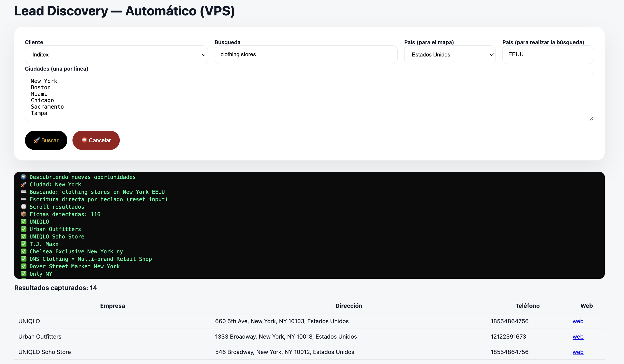The image size is (624, 364).
Task: Click the globe icon in the log console
Action: 24,177
